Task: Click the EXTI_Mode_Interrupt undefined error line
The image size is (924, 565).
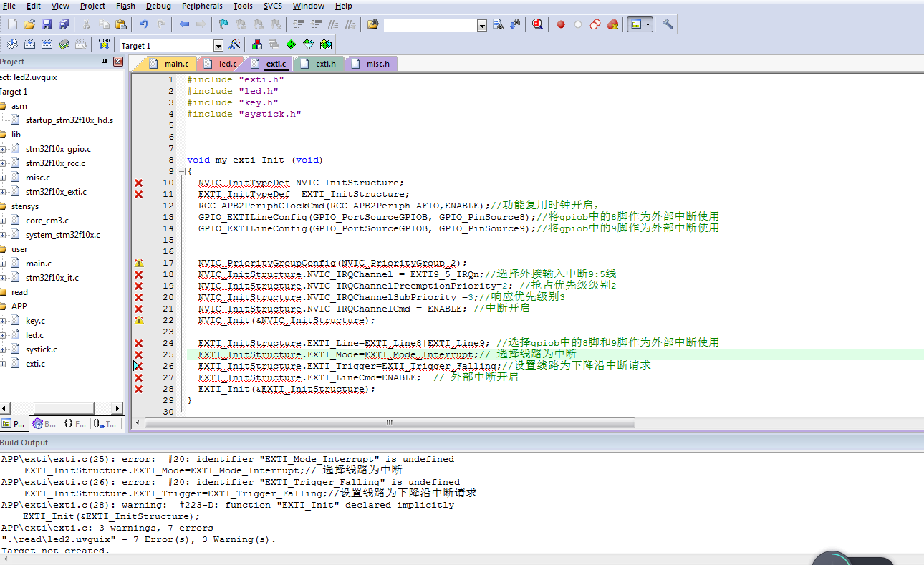Action: (x=228, y=459)
